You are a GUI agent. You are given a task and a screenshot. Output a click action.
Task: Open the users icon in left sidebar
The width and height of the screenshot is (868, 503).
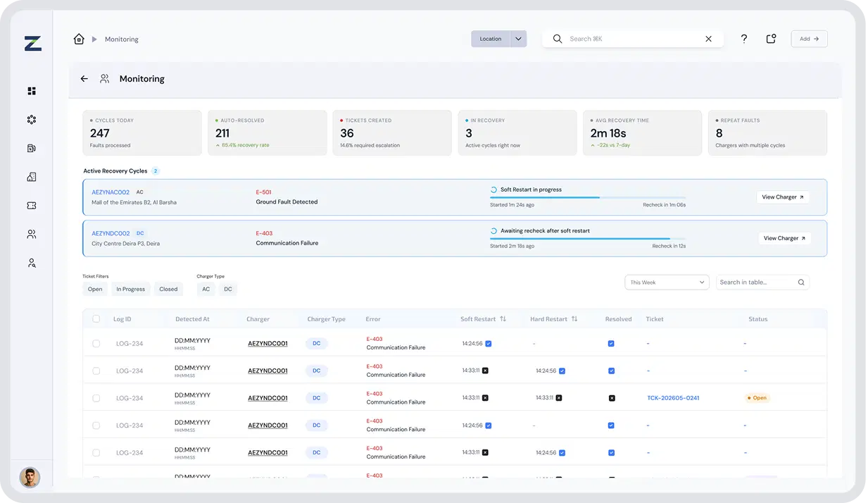coord(32,234)
